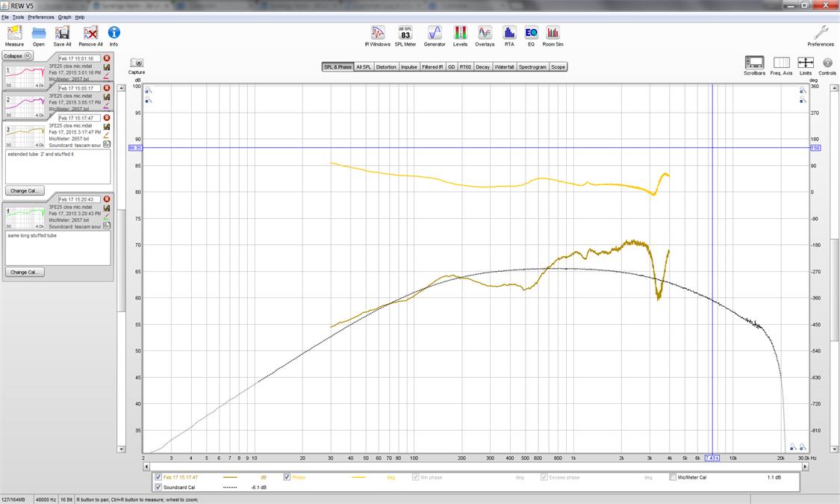
Task: Switch to the Waterfall tab
Action: (x=504, y=67)
